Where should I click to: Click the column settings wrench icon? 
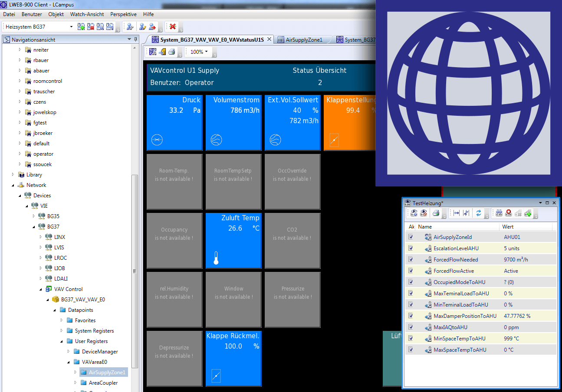click(x=466, y=213)
